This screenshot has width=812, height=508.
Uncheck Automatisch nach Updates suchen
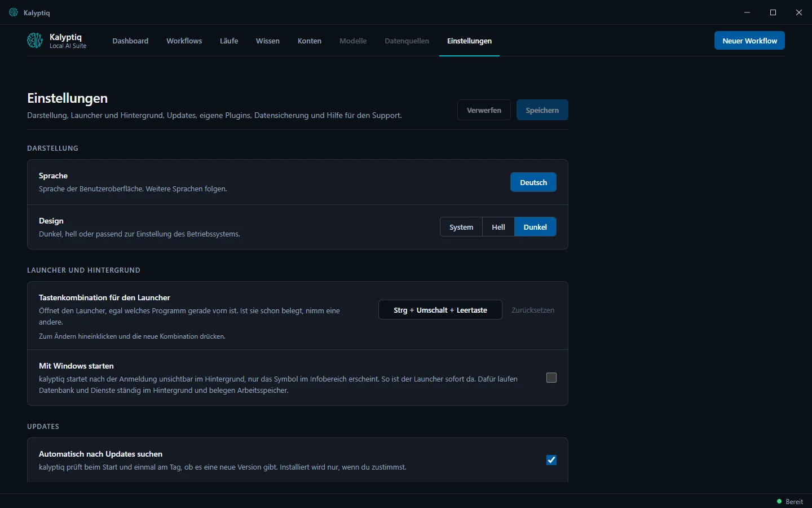(551, 460)
